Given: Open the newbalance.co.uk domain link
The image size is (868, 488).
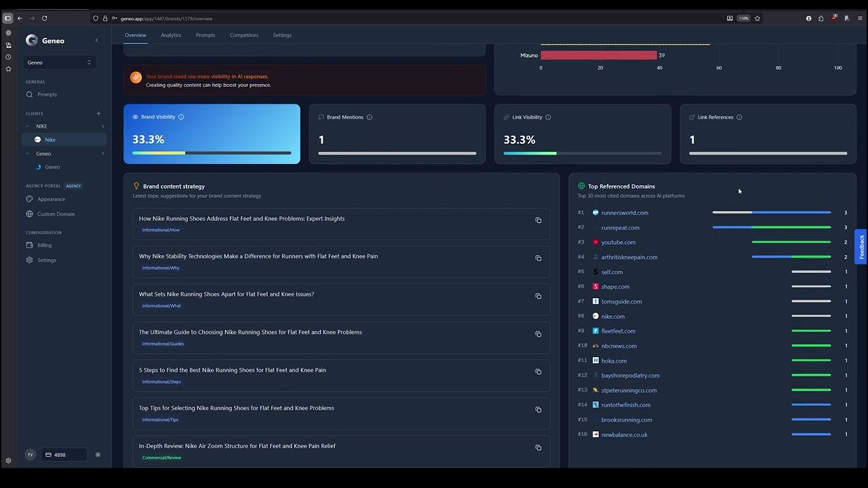Looking at the screenshot, I should (x=624, y=434).
